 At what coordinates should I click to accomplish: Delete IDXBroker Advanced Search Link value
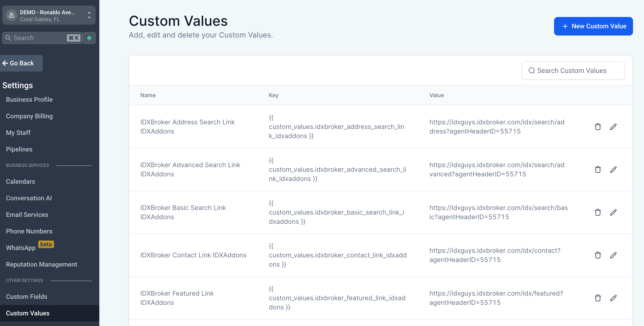pyautogui.click(x=597, y=169)
